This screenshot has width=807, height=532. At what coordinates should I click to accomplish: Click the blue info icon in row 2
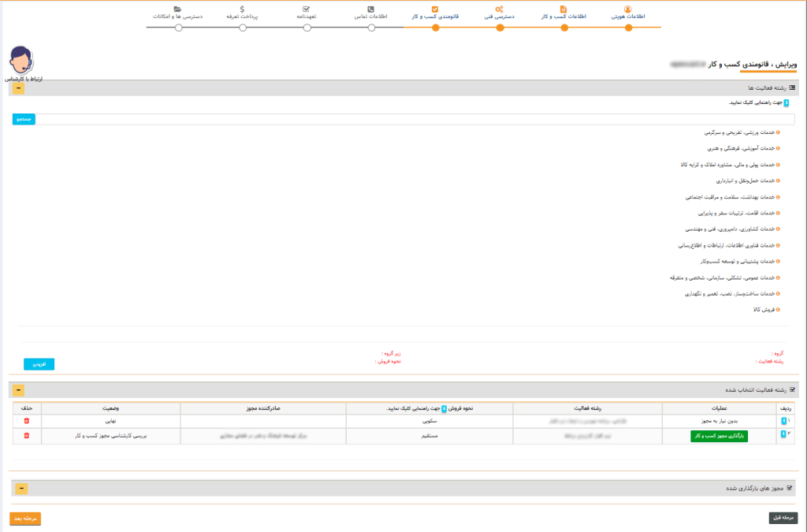(783, 435)
